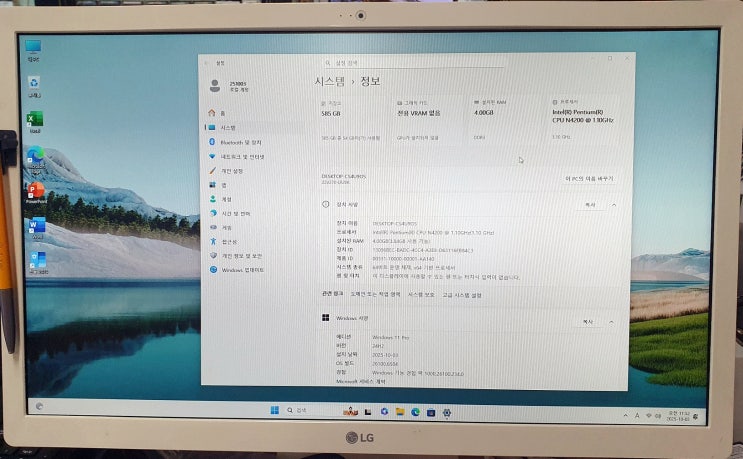The height and width of the screenshot is (459, 743).
Task: Open Microsoft 서비스 계약 link
Action: (x=361, y=381)
